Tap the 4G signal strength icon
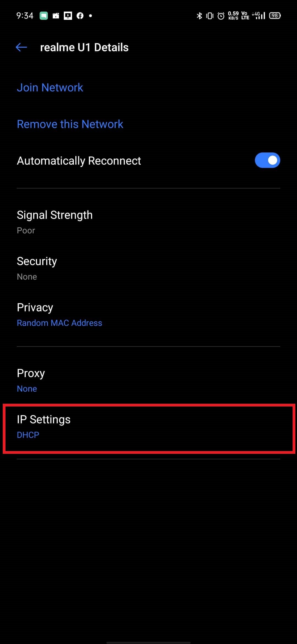297x644 pixels. pos(258,16)
